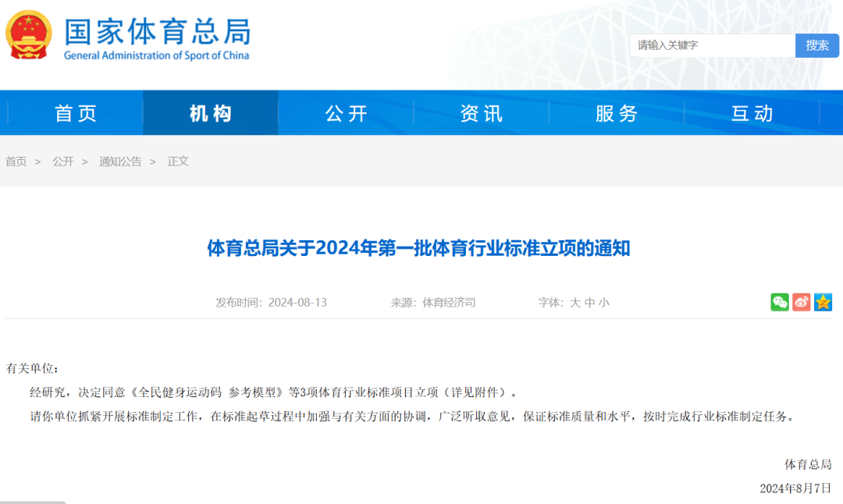
Task: Click the keyword search input field
Action: [x=712, y=45]
